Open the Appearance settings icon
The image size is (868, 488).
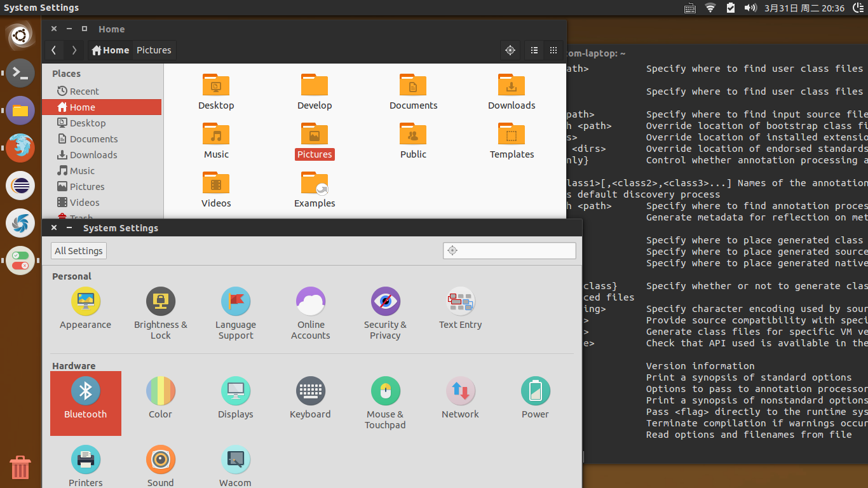85,308
